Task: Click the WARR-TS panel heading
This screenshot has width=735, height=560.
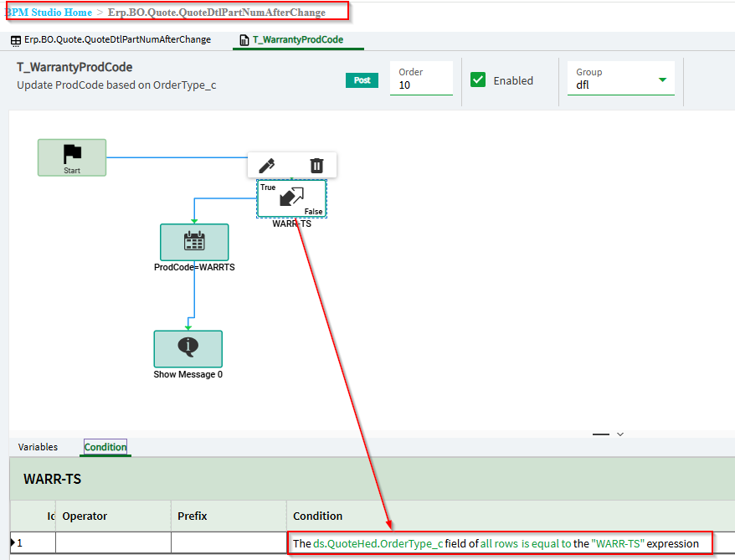Action: pyautogui.click(x=52, y=479)
